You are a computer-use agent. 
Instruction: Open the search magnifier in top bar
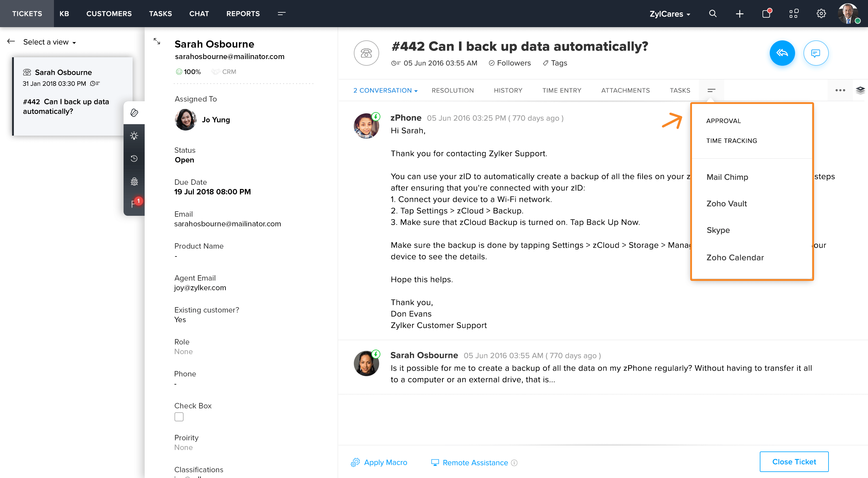(713, 14)
